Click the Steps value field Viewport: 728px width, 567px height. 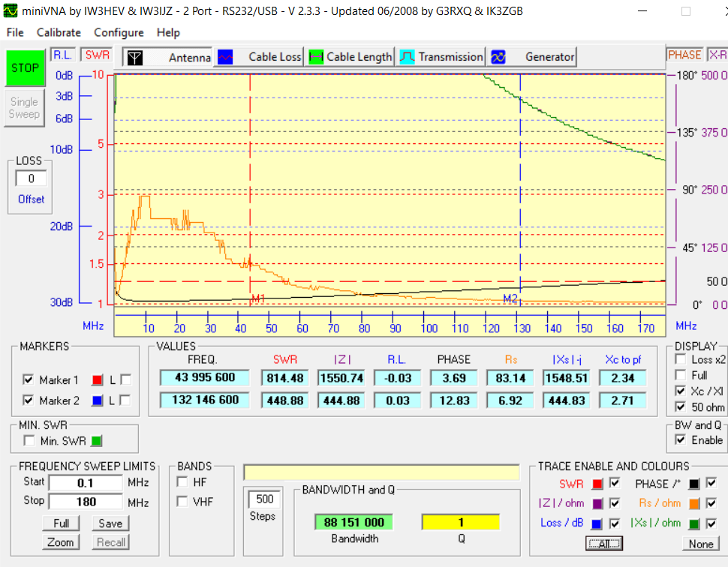click(264, 499)
